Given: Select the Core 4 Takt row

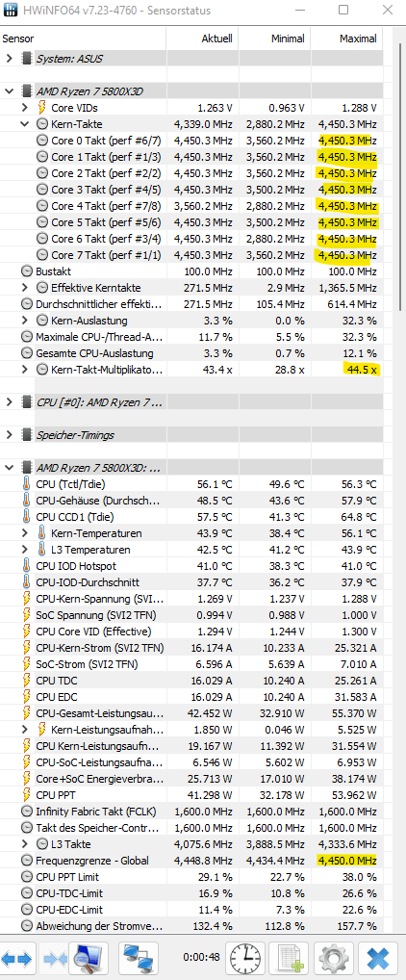Looking at the screenshot, I should coord(191,206).
